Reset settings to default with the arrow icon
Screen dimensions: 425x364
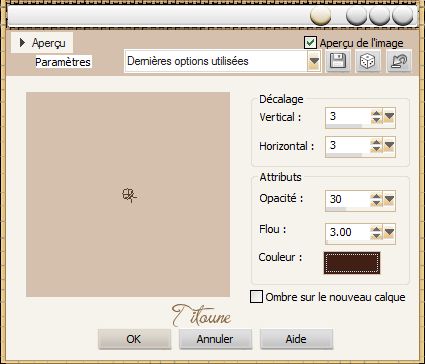pyautogui.click(x=399, y=61)
